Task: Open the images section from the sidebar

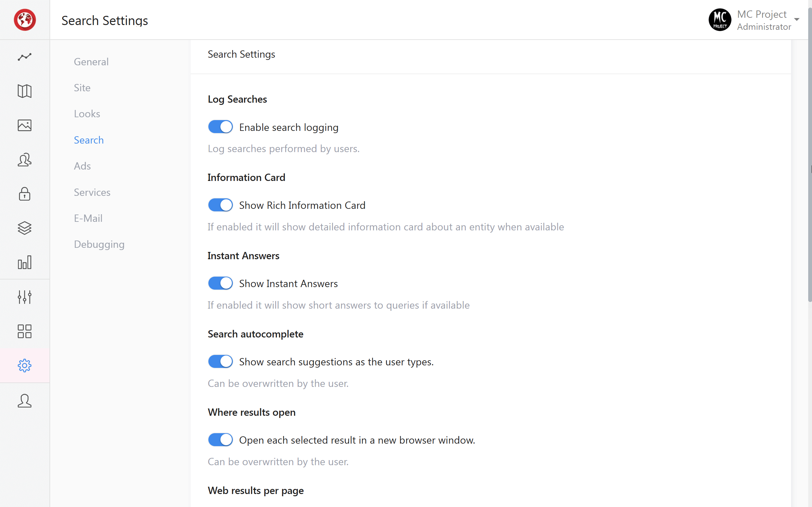Action: pyautogui.click(x=24, y=125)
